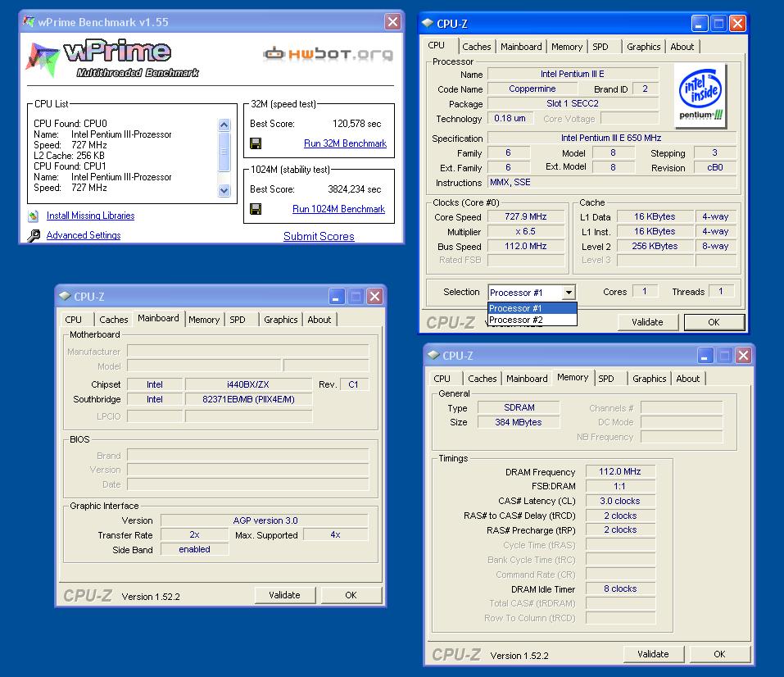Screen dimensions: 784x677
Task: Select Processor #1 in dropdown list
Action: (x=532, y=308)
